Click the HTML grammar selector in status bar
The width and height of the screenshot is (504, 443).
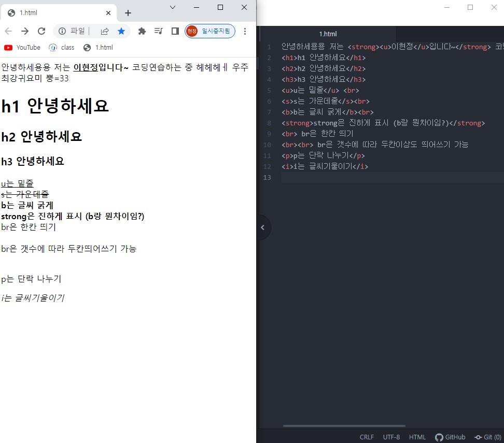(x=417, y=437)
